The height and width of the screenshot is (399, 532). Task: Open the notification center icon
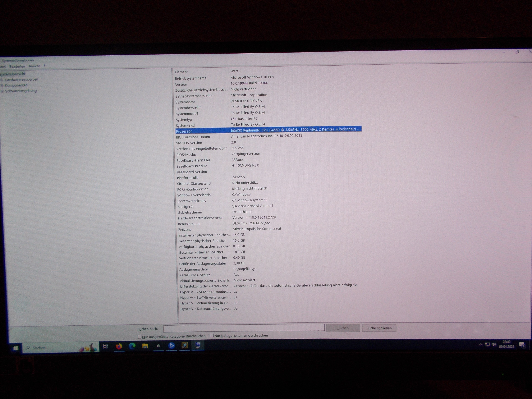tap(521, 344)
